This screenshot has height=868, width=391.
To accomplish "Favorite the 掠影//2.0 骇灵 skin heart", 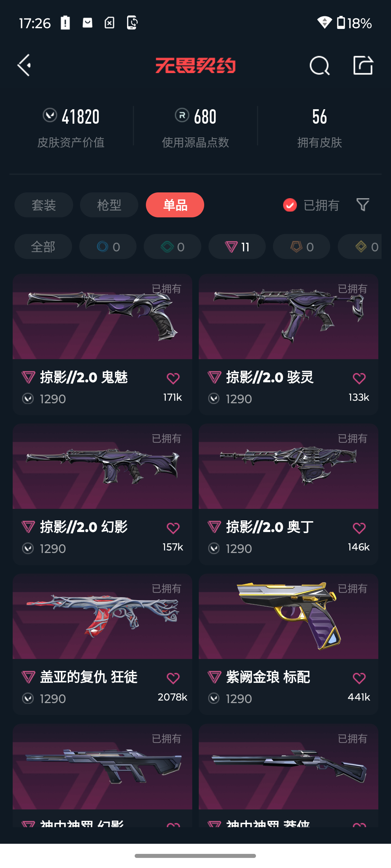I will (359, 378).
